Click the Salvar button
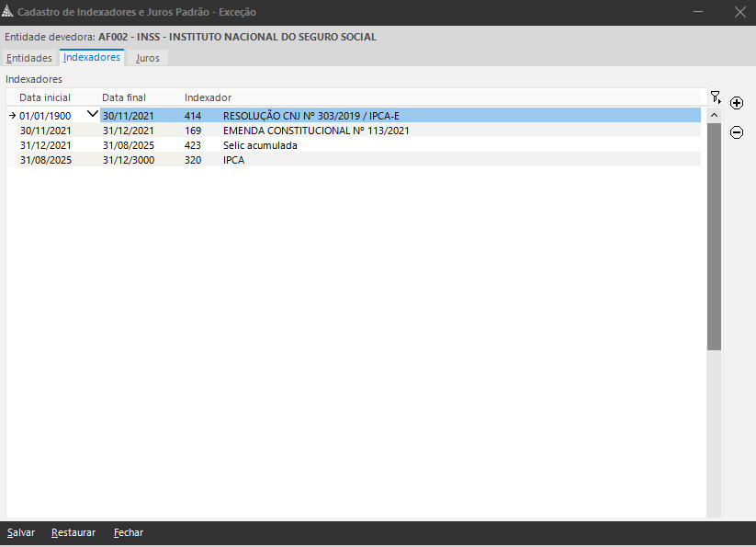This screenshot has height=547, width=756. (21, 532)
